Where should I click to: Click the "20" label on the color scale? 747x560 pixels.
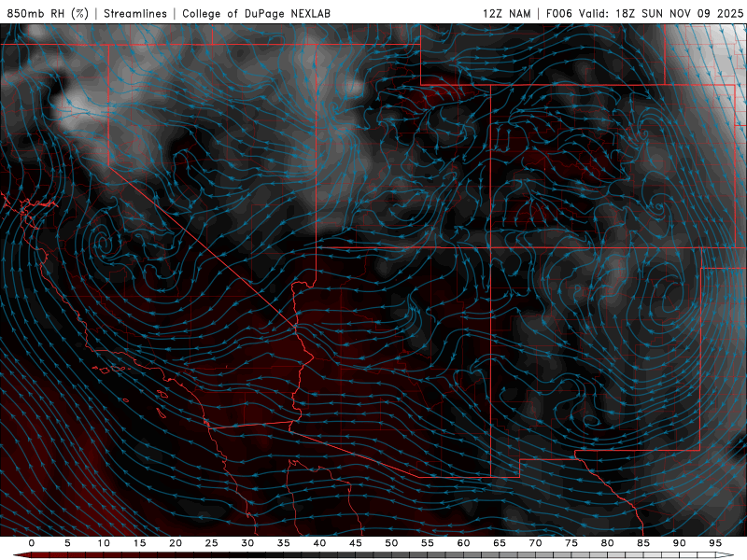(x=176, y=543)
